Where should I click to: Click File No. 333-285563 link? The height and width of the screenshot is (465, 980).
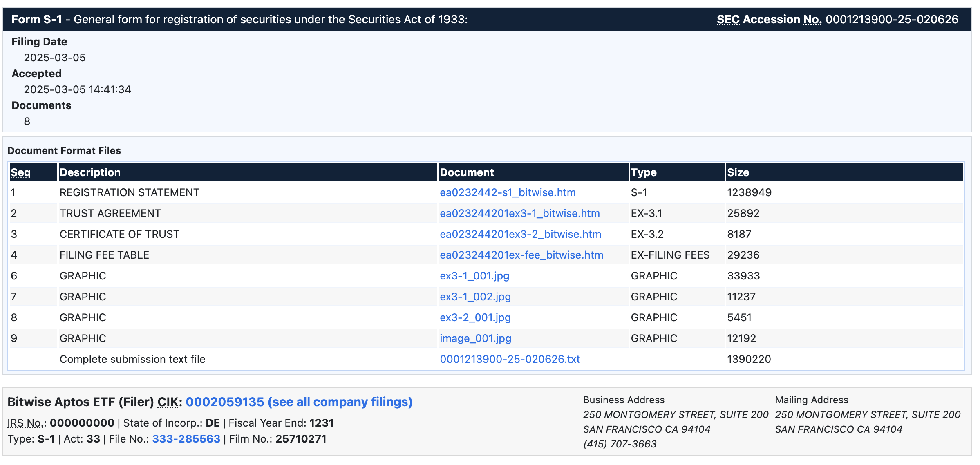coord(186,439)
